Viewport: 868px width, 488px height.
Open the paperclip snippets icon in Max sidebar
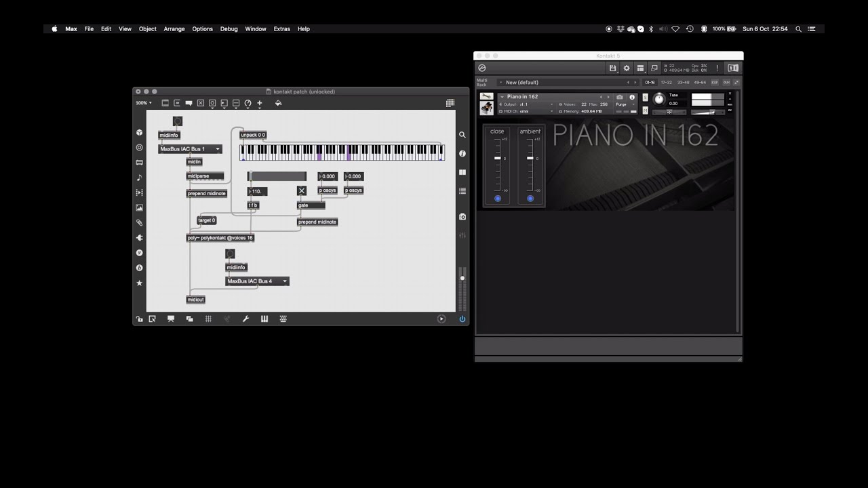coord(139,222)
